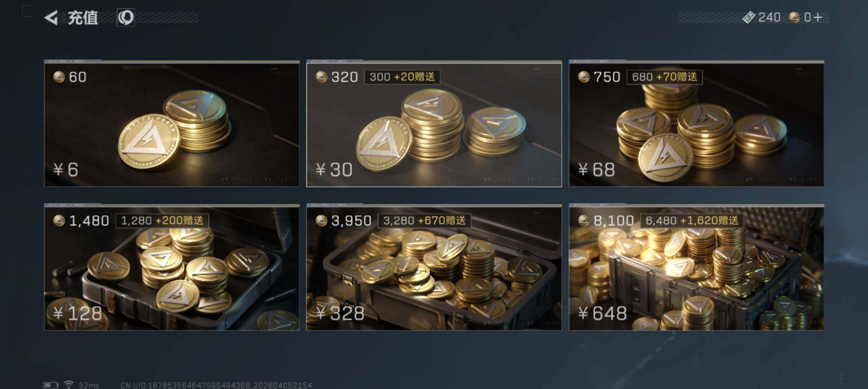Add coins with the plus next to 0
This screenshot has height=389, width=868.
(x=818, y=17)
